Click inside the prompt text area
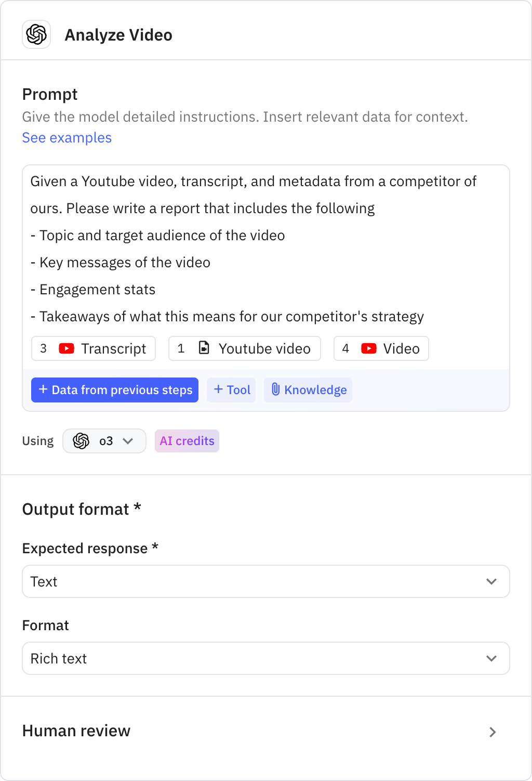The height and width of the screenshot is (781, 532). pyautogui.click(x=260, y=250)
